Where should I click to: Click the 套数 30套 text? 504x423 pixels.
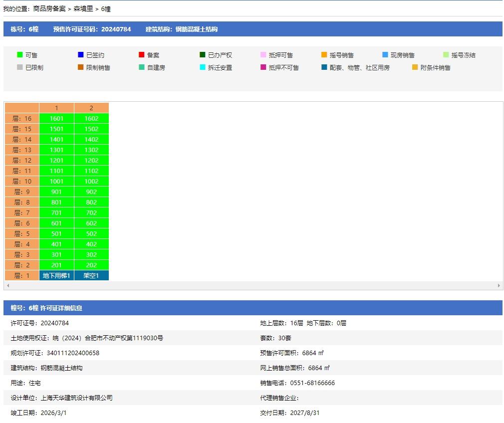coord(275,338)
